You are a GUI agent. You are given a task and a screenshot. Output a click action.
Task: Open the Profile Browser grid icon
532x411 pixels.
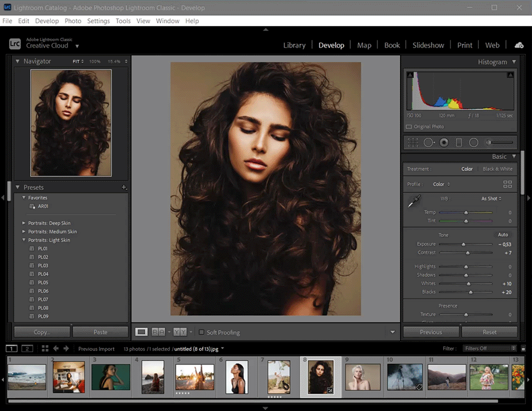click(508, 184)
